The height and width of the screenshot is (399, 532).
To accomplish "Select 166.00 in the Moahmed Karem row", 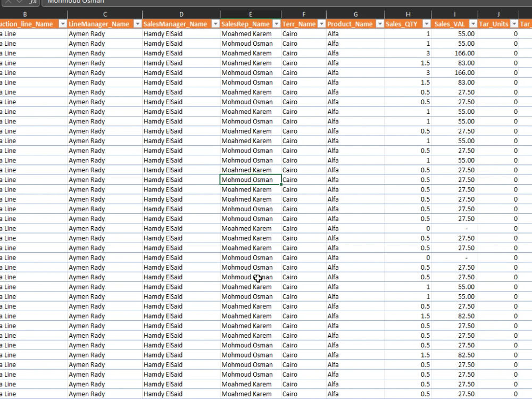I will pos(464,53).
